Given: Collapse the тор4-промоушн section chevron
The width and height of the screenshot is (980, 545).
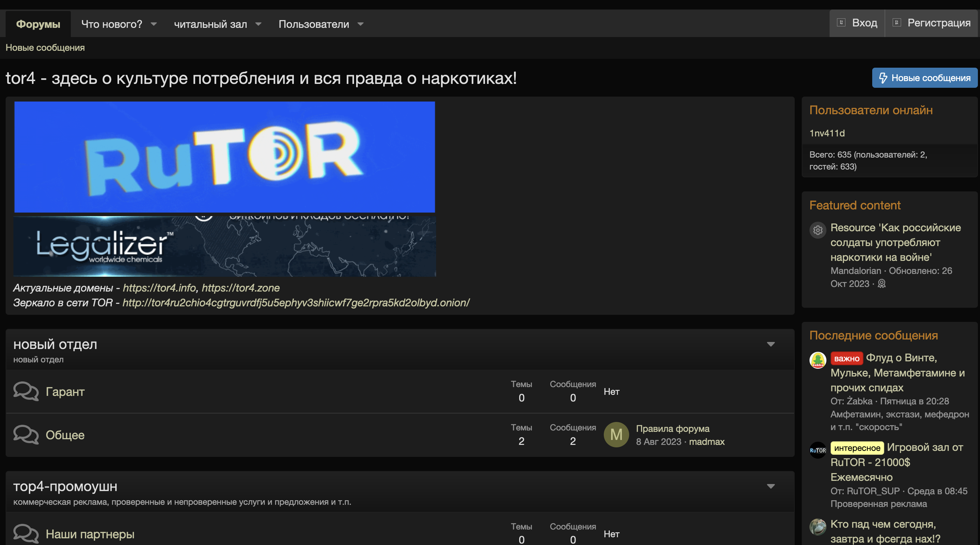Looking at the screenshot, I should pos(771,486).
